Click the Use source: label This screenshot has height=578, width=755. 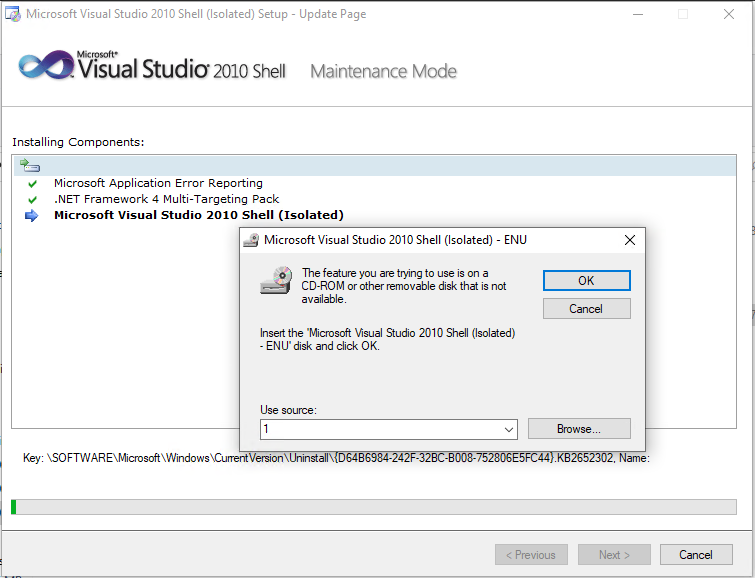(288, 410)
